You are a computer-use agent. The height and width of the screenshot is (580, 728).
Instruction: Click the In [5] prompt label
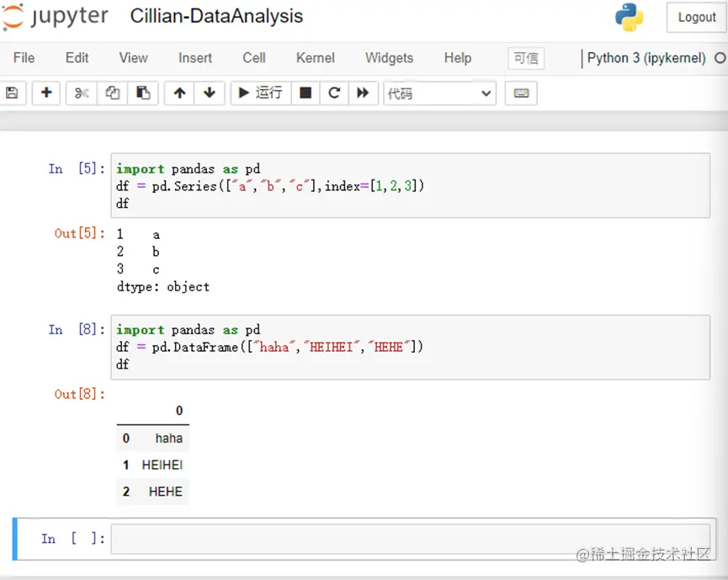point(77,168)
